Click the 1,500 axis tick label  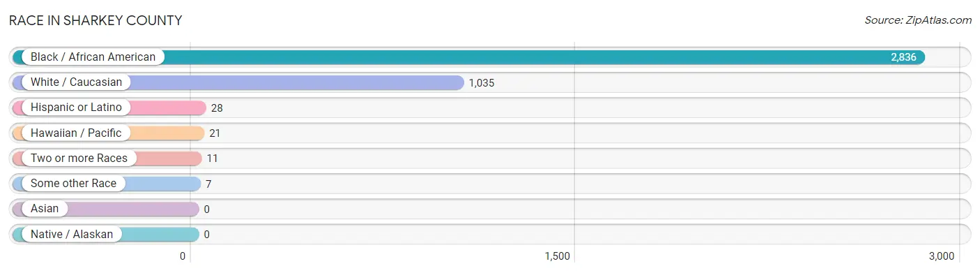[558, 256]
